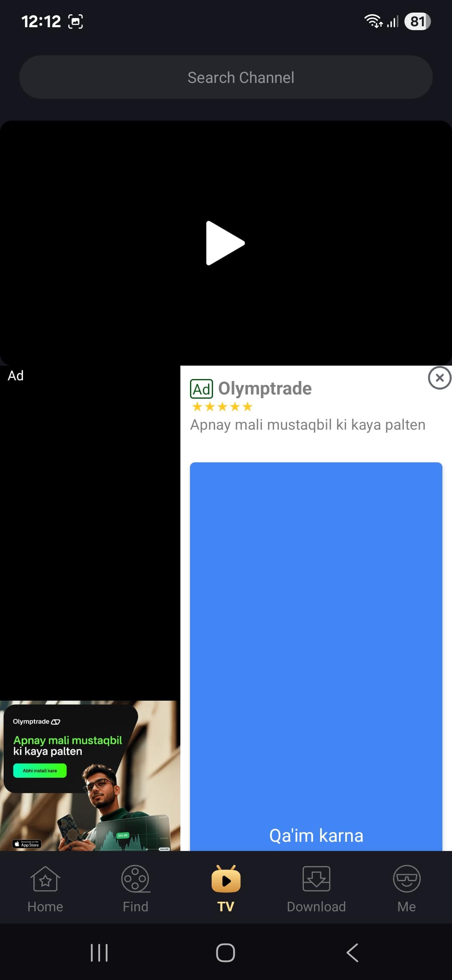Viewport: 452px width, 980px height.
Task: Tap the screenshot indicator in status bar
Action: pyautogui.click(x=75, y=21)
